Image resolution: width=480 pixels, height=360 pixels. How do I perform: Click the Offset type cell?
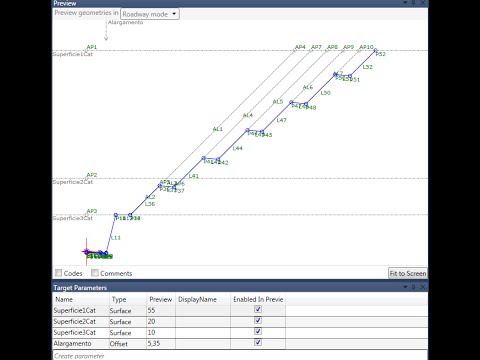128,344
